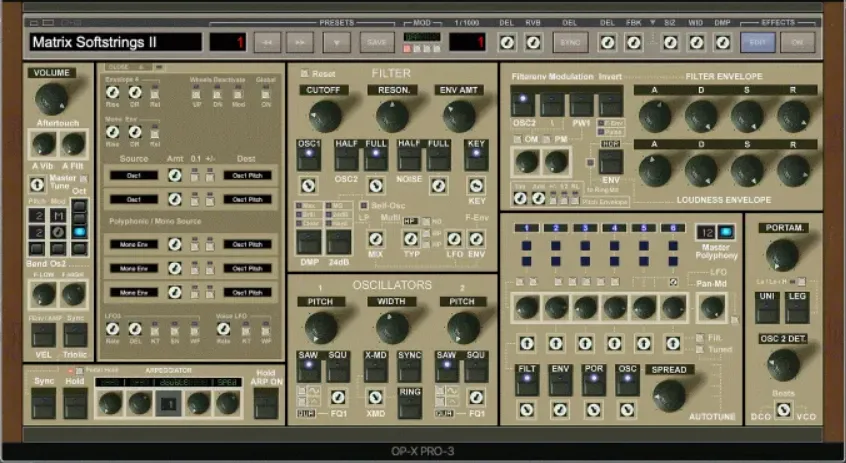This screenshot has width=846, height=463.
Task: Click the WID reverb width mini knob
Action: pos(696,42)
